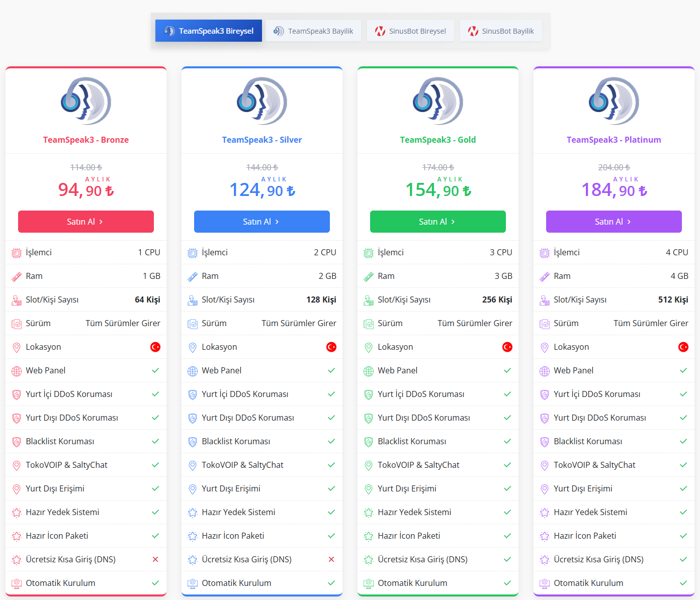Viewport: 700px width, 600px height.
Task: Click the TeamSpeak3 Bronze plan logo
Action: coord(86,101)
